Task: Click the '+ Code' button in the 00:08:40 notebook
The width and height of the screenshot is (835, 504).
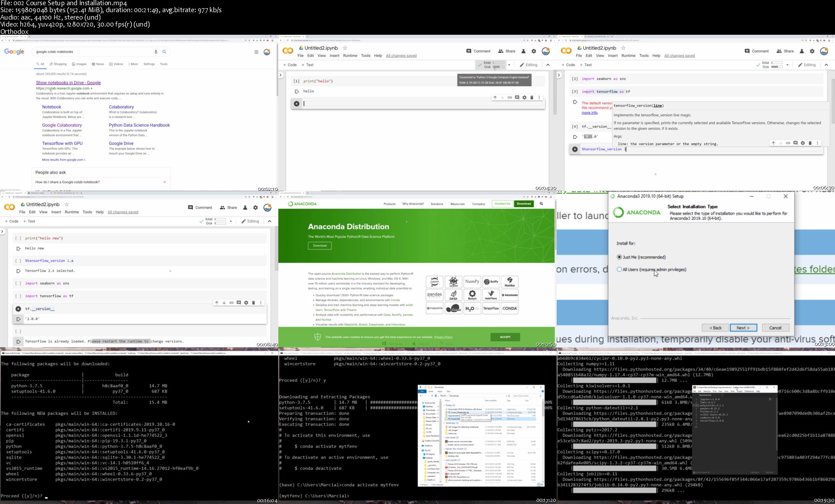Action: click(12, 221)
